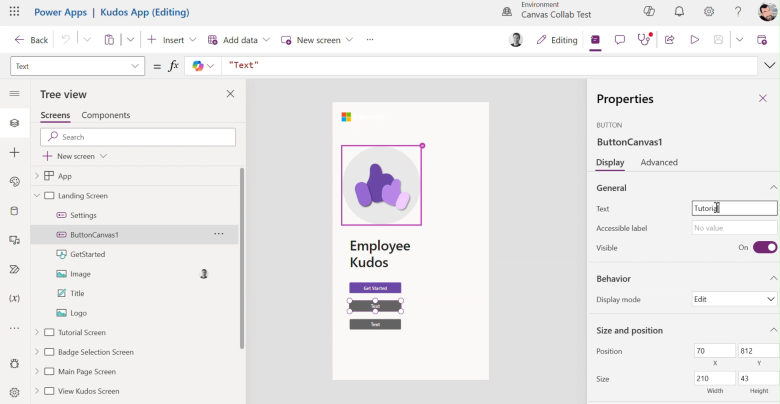Open the Copilot icon in header

coord(649,11)
